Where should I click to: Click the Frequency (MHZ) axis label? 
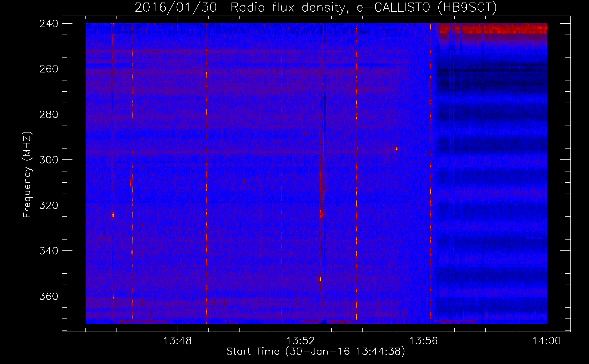[27, 174]
